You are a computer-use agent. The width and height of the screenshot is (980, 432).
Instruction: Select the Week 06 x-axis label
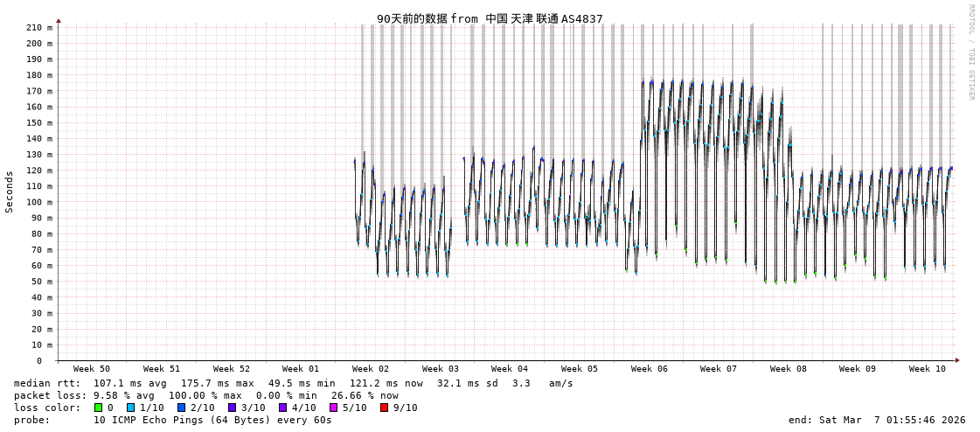tap(649, 369)
